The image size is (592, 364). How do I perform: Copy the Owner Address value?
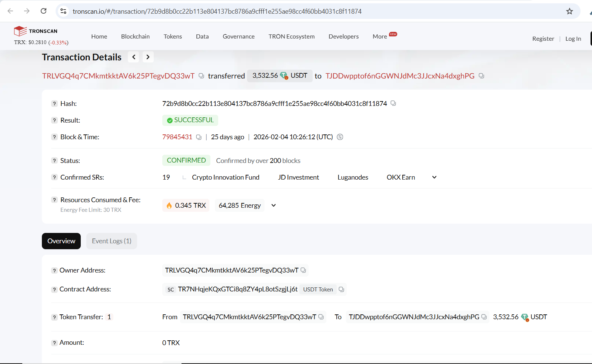(303, 270)
